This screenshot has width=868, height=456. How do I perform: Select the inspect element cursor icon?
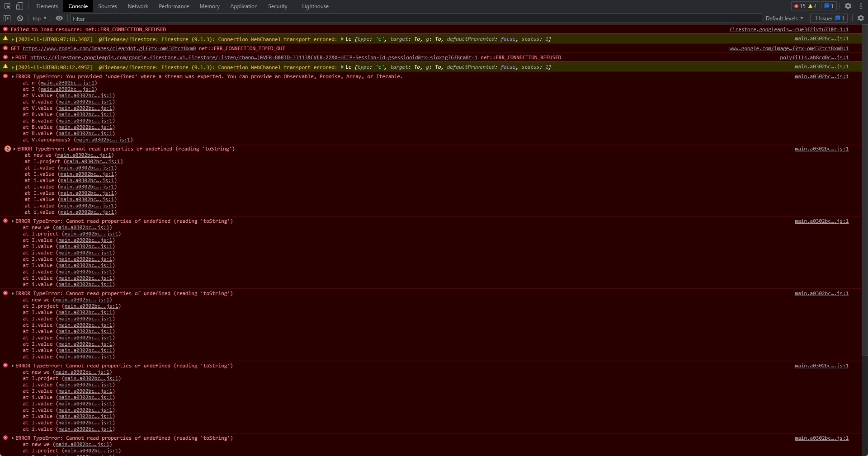pyautogui.click(x=6, y=6)
